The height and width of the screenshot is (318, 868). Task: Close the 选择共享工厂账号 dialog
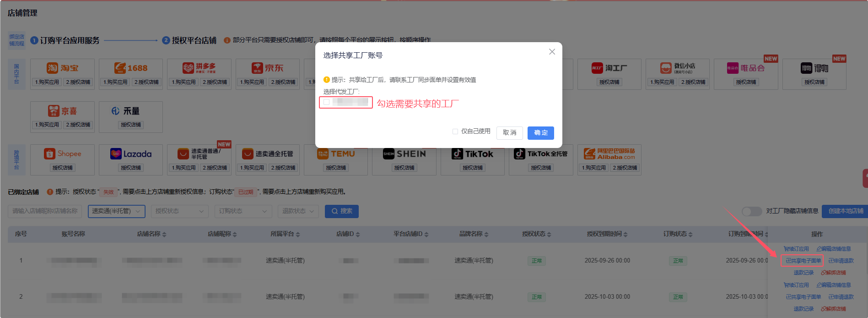tap(552, 52)
